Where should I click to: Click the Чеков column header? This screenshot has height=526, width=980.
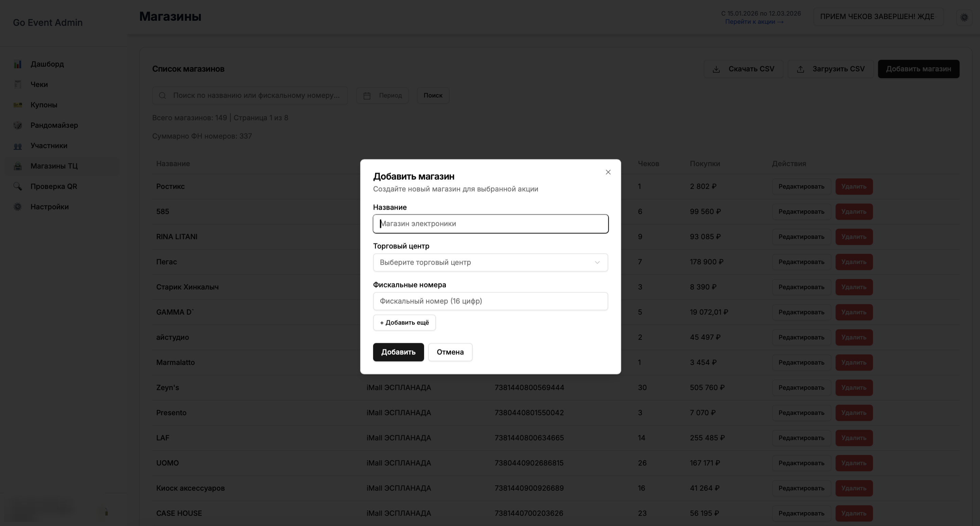tap(648, 163)
